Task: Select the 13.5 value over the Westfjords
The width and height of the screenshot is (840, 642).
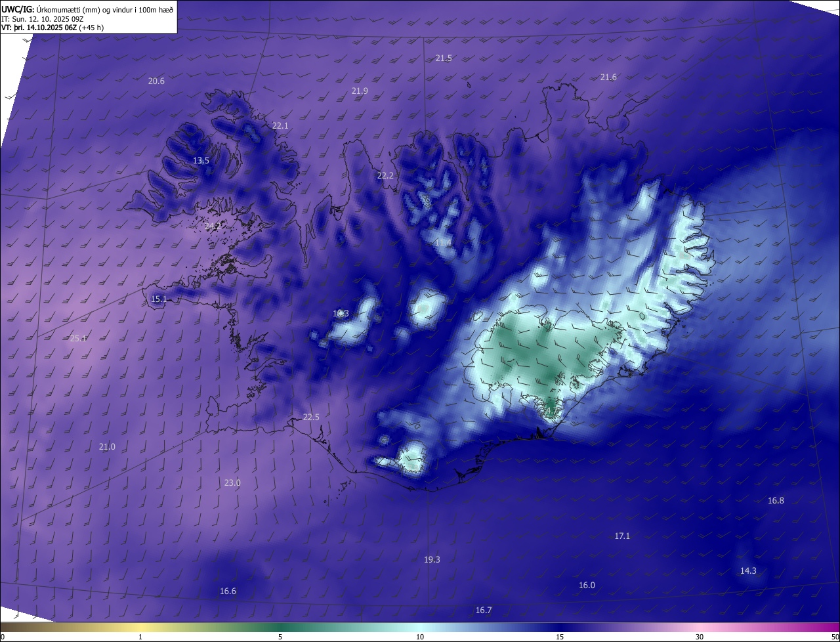Action: pos(201,161)
